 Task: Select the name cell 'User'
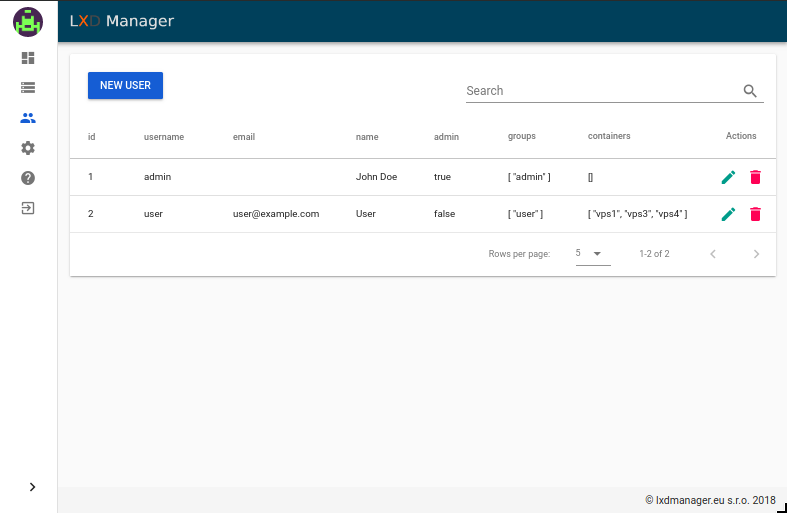point(365,214)
